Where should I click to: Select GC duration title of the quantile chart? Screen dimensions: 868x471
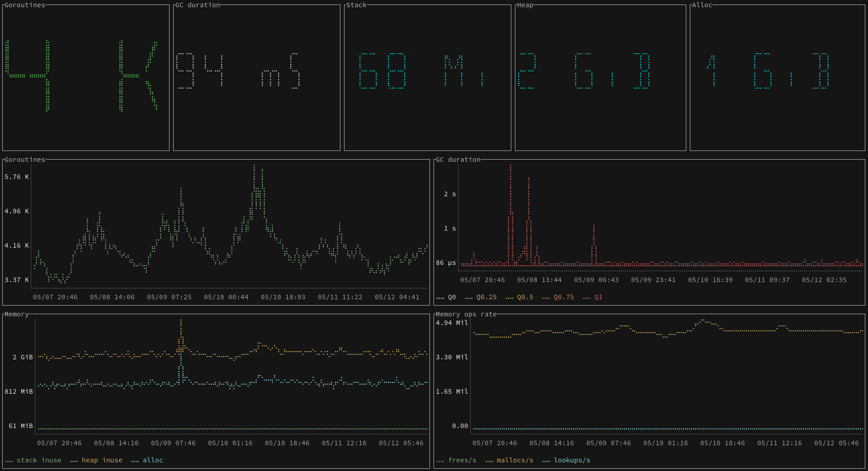458,160
